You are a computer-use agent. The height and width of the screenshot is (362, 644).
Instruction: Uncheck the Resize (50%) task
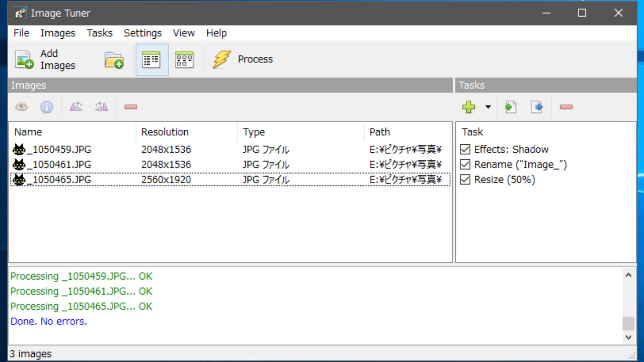point(465,179)
